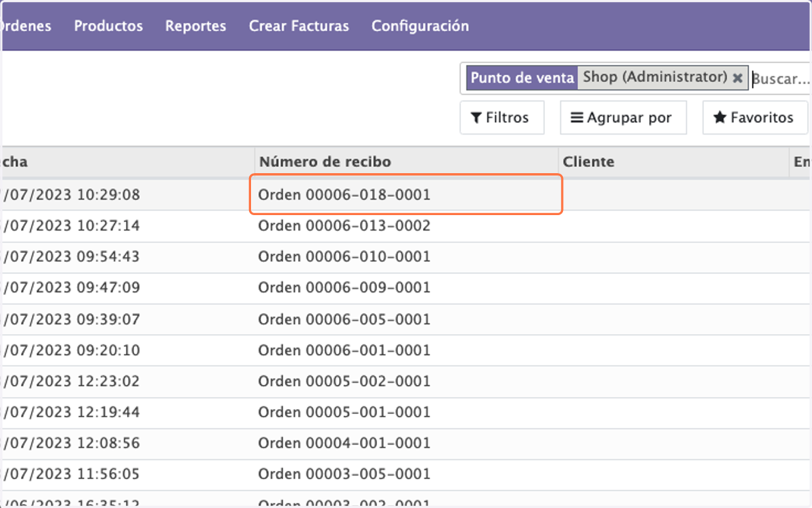Open Orden 00006-018-0001
Viewport: 812px width, 508px height.
pos(344,195)
